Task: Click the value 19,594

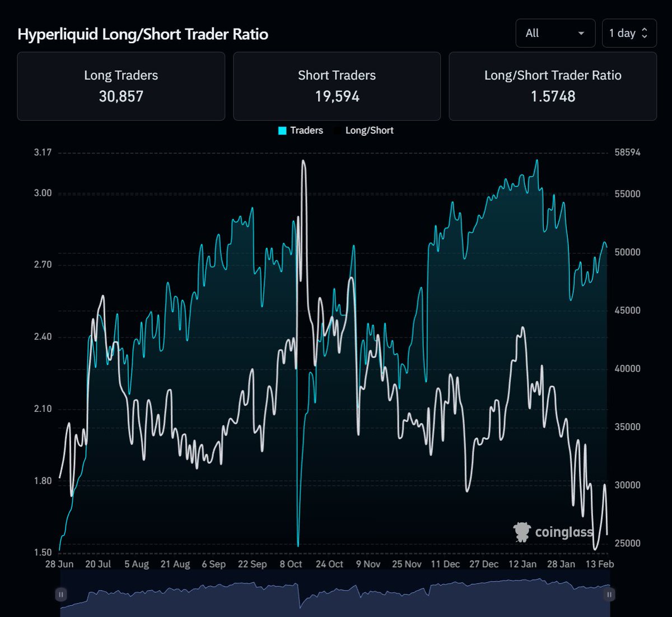Action: [x=337, y=96]
